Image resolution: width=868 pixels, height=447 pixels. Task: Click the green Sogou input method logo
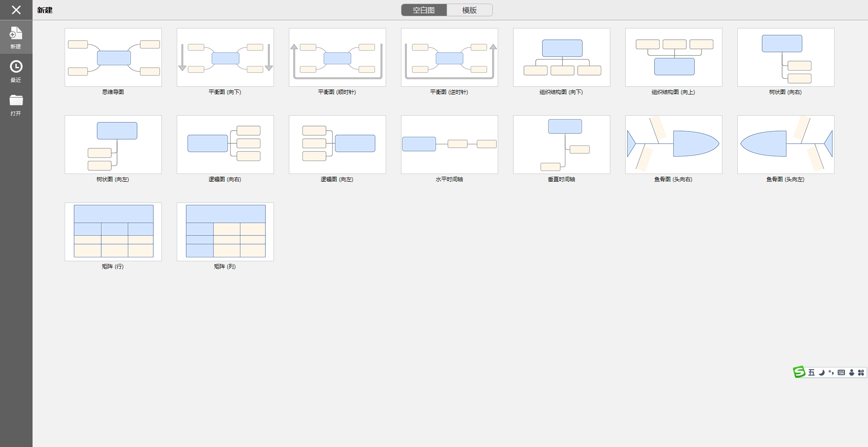799,372
